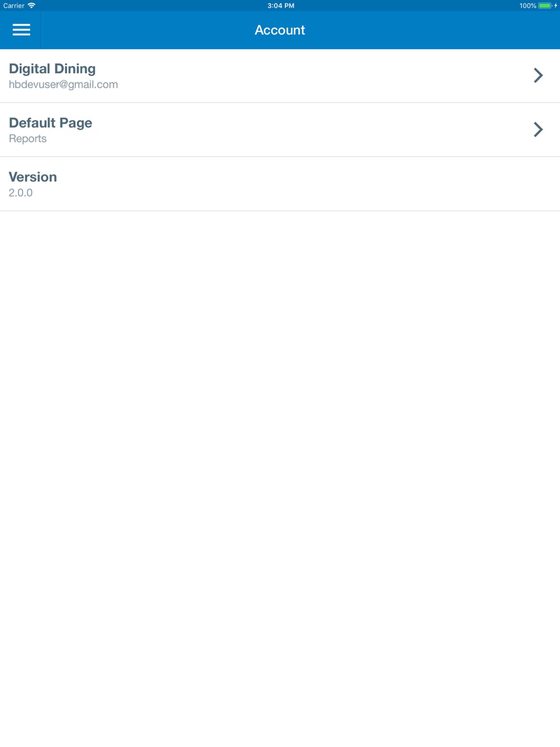Select the Digital Dining account title
The width and height of the screenshot is (560, 747).
pos(52,68)
